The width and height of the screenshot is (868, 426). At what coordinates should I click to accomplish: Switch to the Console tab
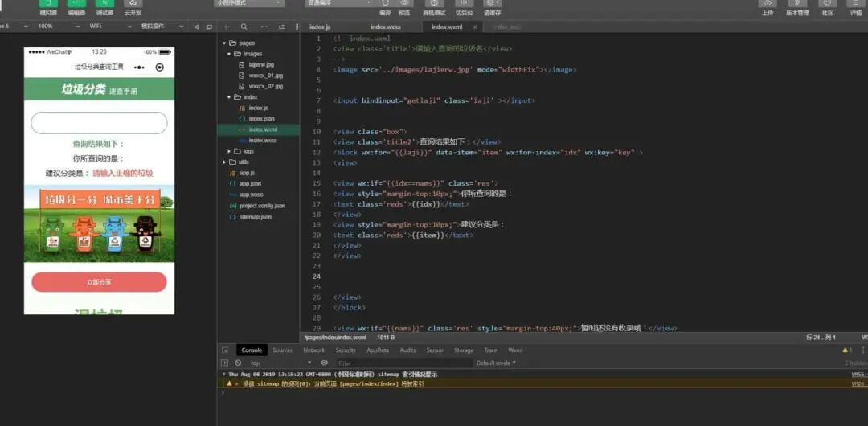252,350
